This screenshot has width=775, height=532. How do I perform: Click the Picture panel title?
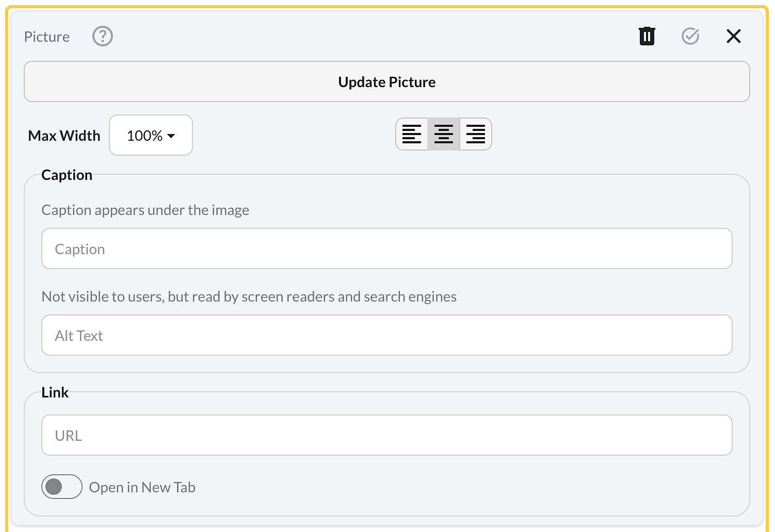coord(47,37)
